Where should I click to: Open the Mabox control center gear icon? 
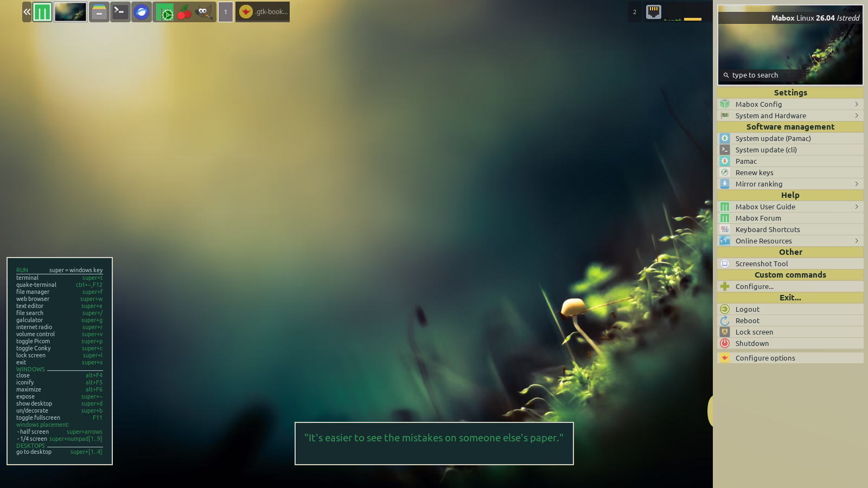click(x=164, y=12)
